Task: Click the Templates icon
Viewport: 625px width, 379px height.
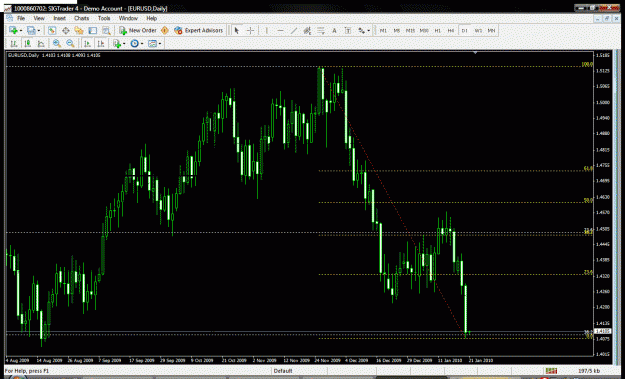Action: tap(152, 43)
